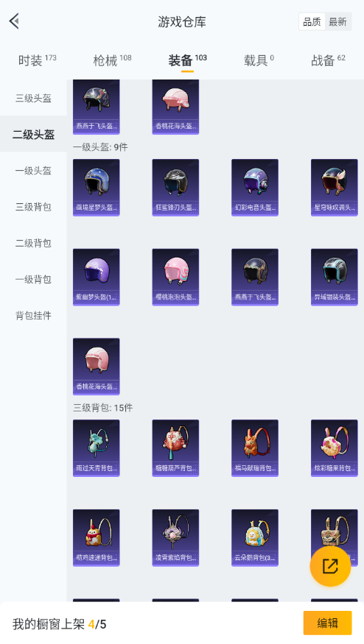The image size is (364, 644).
Task: Select 三级背包 in the sidebar
Action: 33,207
